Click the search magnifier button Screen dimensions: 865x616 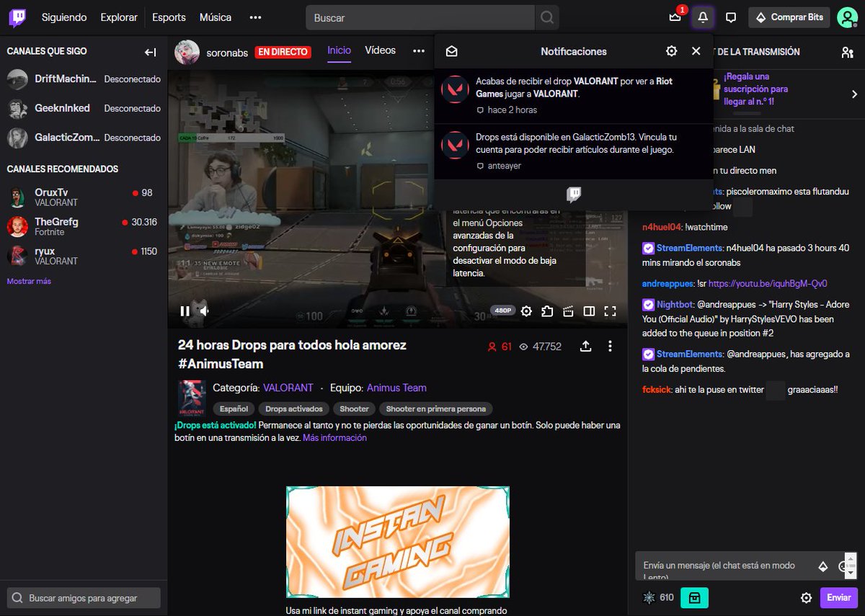[x=547, y=17]
